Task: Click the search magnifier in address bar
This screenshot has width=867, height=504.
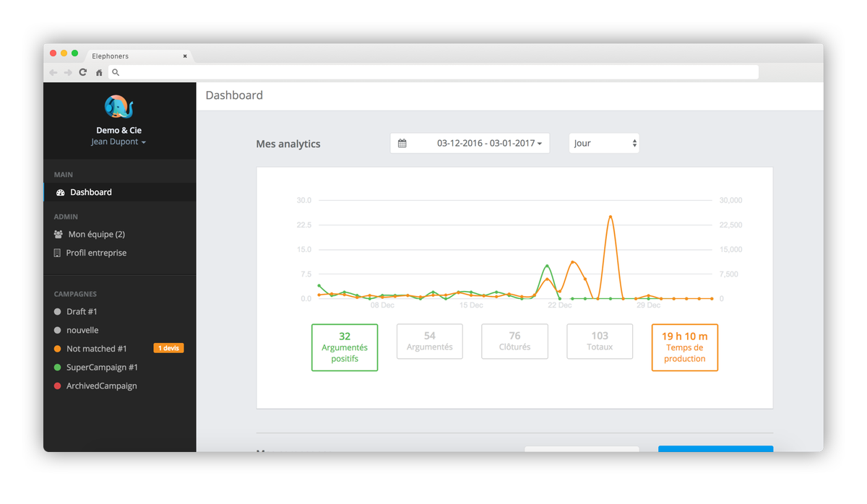Action: pos(116,72)
